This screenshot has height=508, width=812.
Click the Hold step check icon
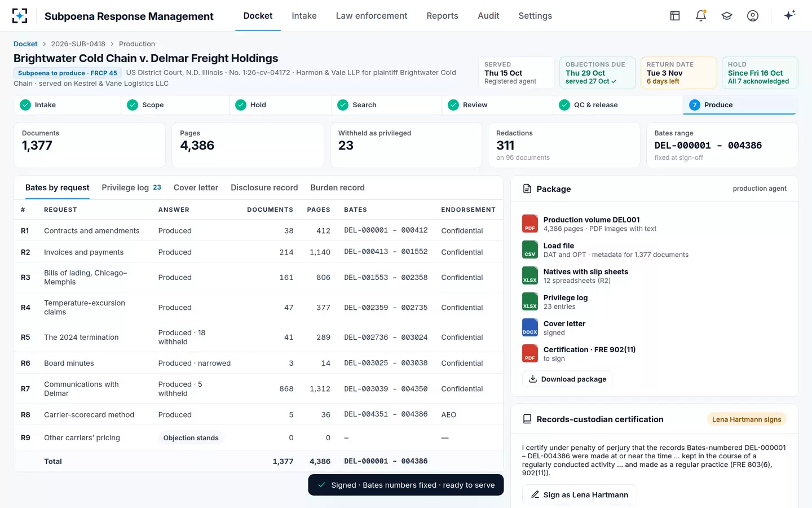click(241, 105)
